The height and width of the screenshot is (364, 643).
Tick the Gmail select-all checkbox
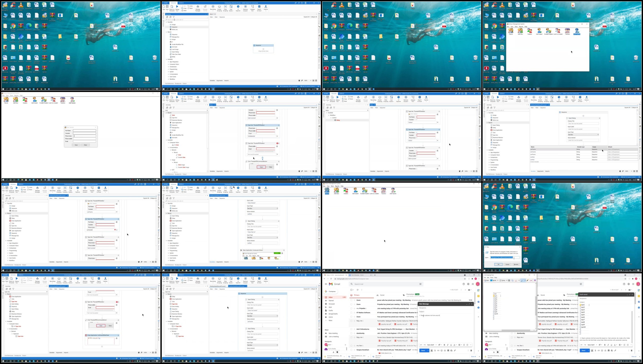(351, 290)
